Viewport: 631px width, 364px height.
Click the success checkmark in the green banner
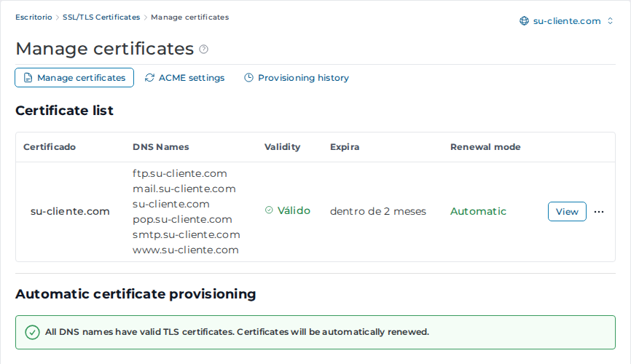[x=32, y=332]
